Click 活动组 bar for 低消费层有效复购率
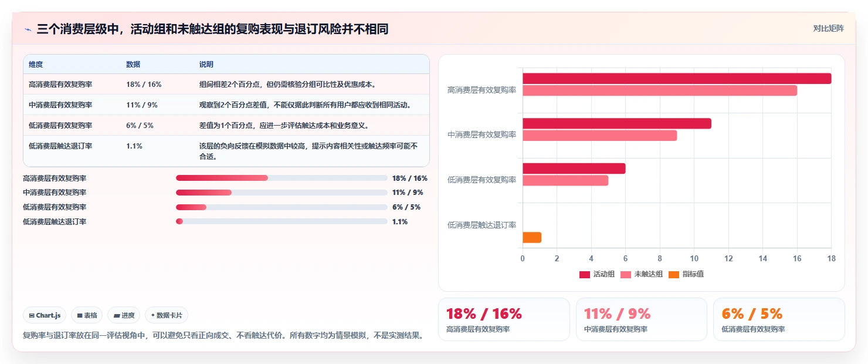This screenshot has width=868, height=364. tap(574, 168)
